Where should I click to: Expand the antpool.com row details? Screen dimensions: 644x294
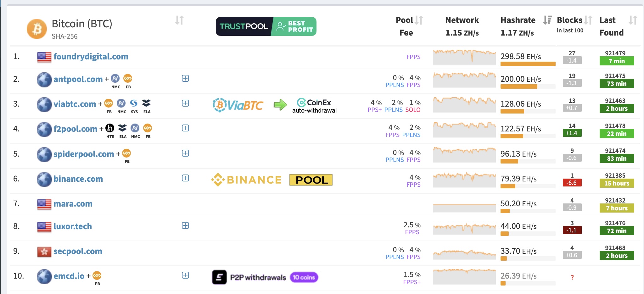pos(185,79)
